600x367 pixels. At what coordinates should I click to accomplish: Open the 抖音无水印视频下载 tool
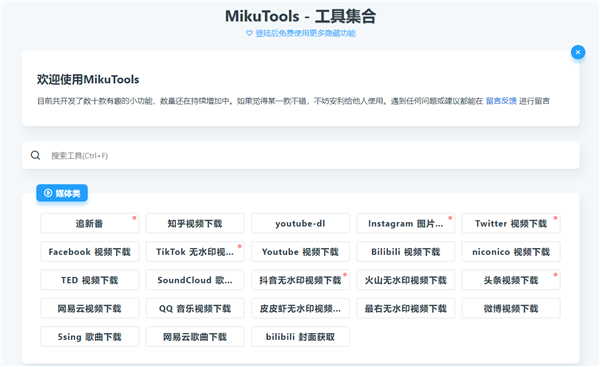300,280
